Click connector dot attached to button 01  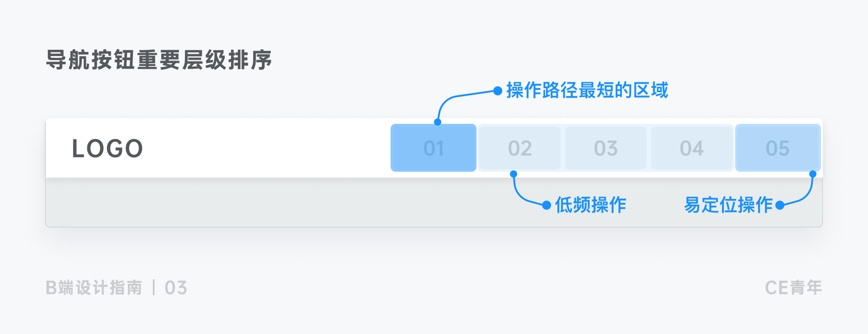[438, 122]
